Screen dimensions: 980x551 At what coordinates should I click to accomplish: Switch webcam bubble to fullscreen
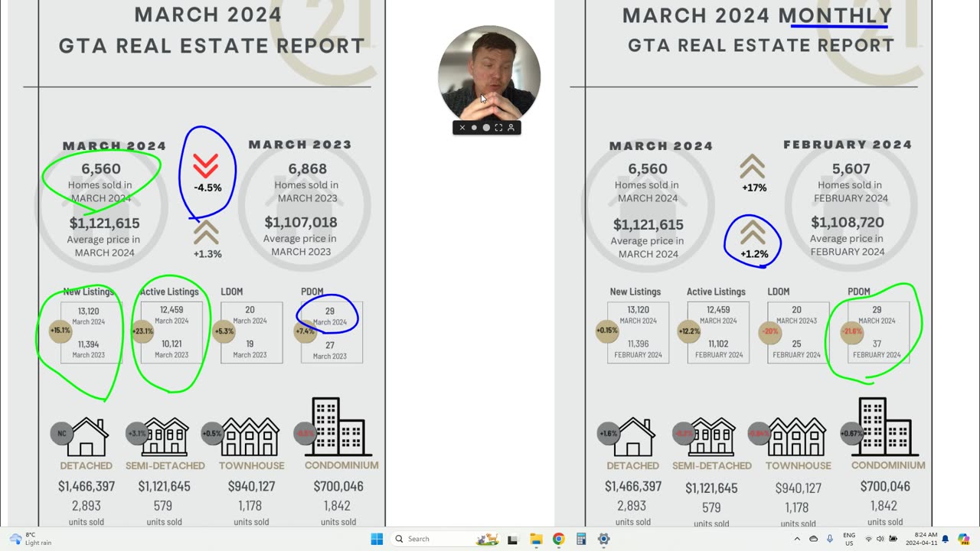[498, 128]
